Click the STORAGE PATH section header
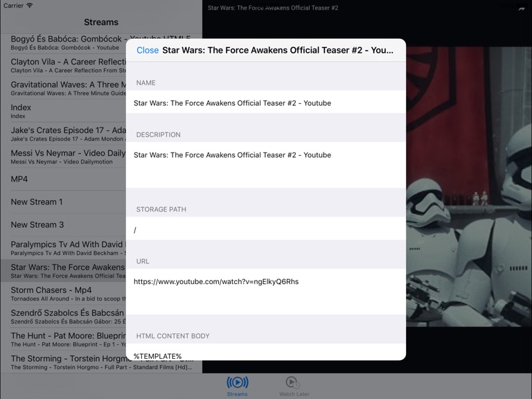The width and height of the screenshot is (532, 399). pyautogui.click(x=161, y=209)
